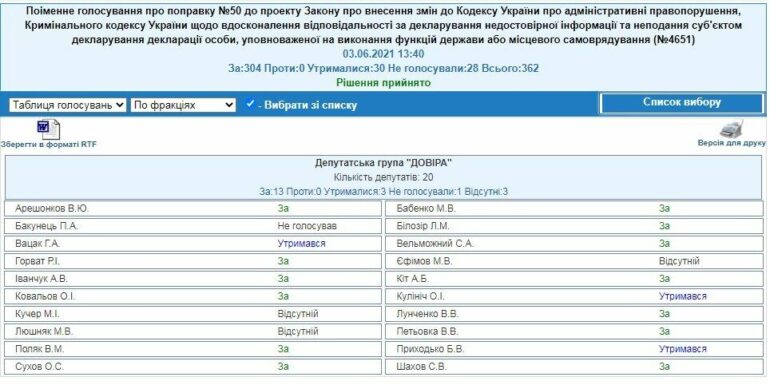Click deputy name Кулініч О.І.
770x385 pixels.
420,297
